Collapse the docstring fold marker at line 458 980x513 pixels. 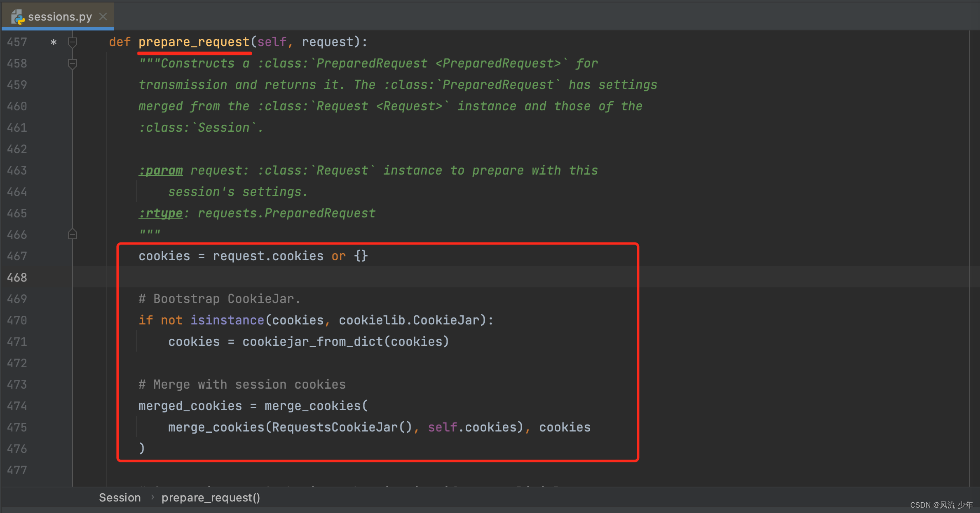tap(73, 63)
